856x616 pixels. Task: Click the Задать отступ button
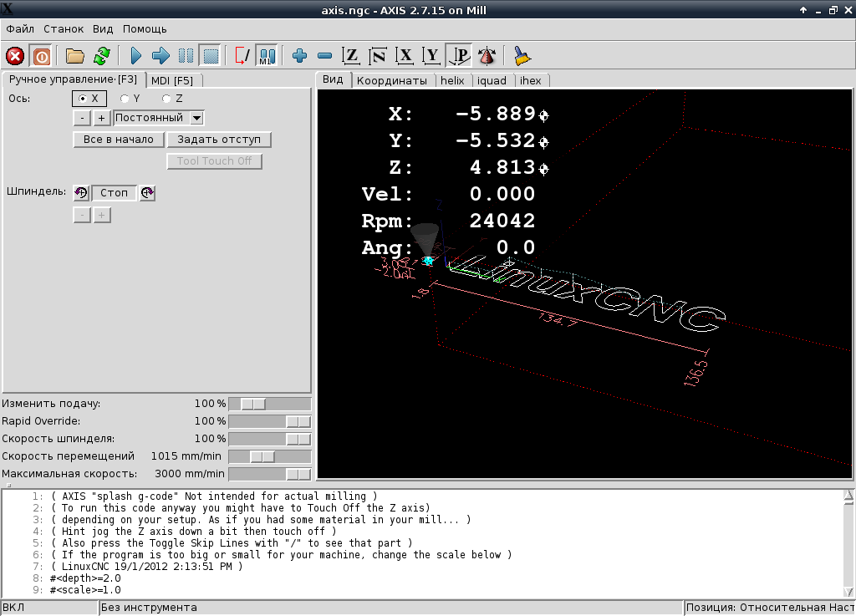[219, 140]
